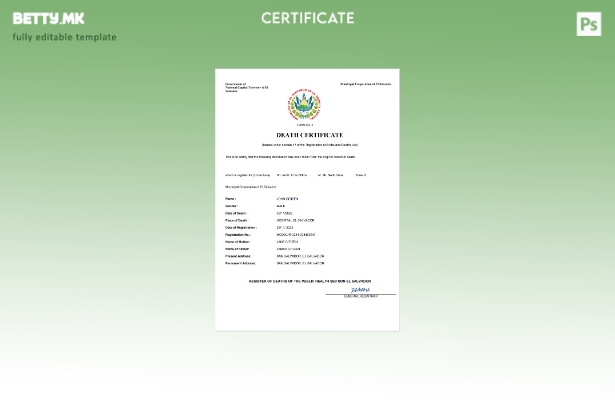The image size is (615, 400).
Task: Click the Government header text at top-left of document
Action: 246,87
